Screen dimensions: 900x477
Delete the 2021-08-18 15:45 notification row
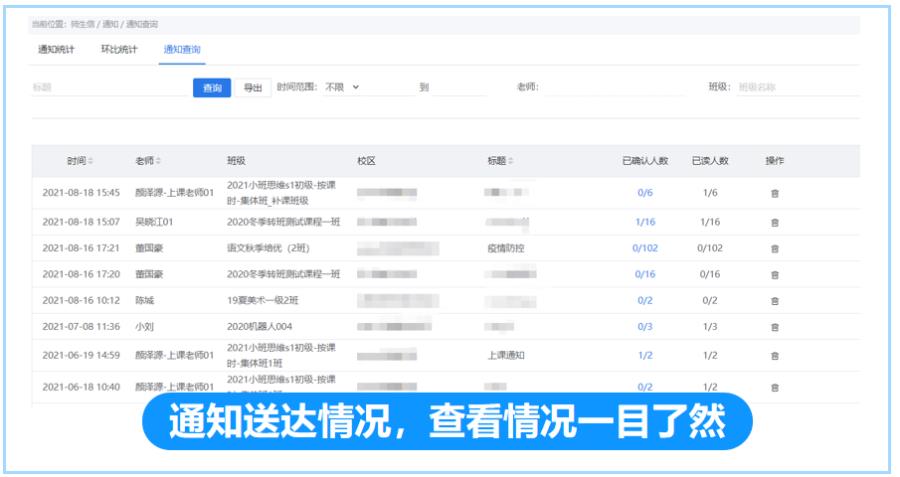point(774,193)
